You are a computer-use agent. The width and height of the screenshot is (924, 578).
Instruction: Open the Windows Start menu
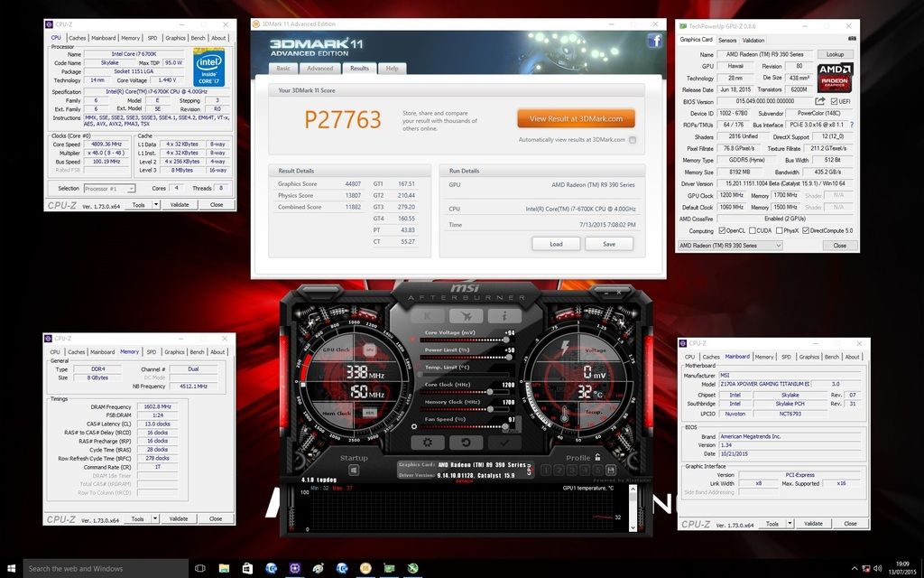pos(11,569)
